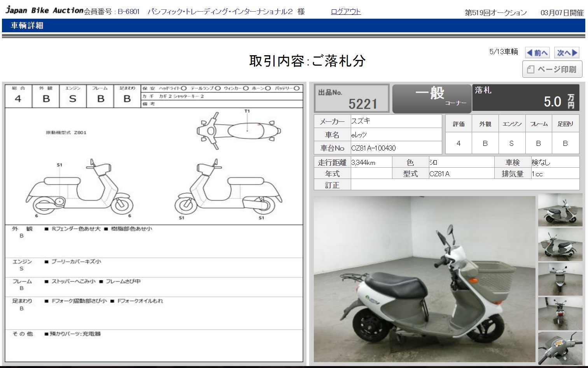Click the ページ印刷 print page button
Viewport: 588px width, 368px height.
pyautogui.click(x=552, y=69)
